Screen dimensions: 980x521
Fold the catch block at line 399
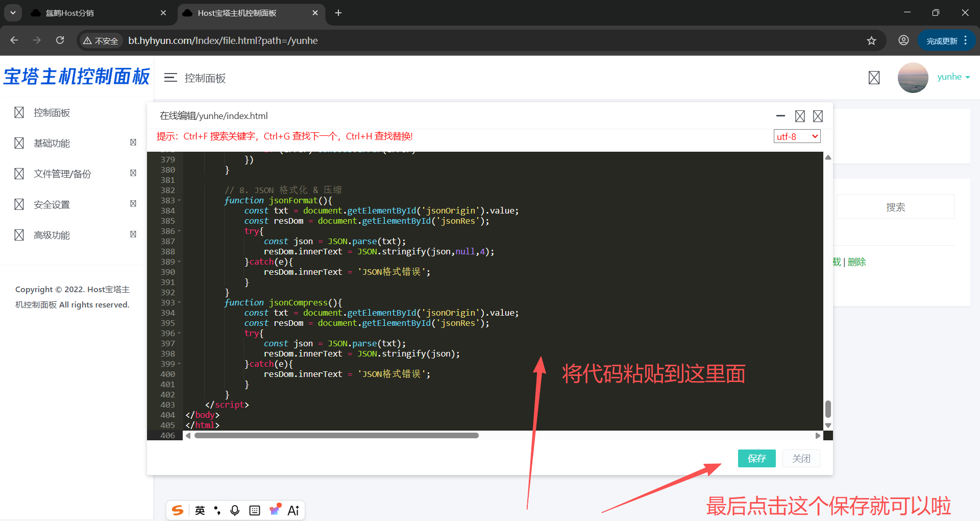click(179, 364)
